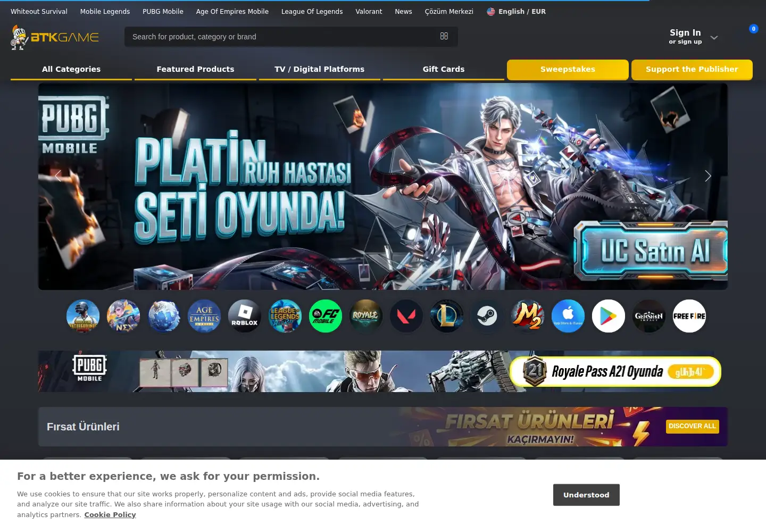The width and height of the screenshot is (766, 532).
Task: Open the Cookie Policy link
Action: point(110,514)
